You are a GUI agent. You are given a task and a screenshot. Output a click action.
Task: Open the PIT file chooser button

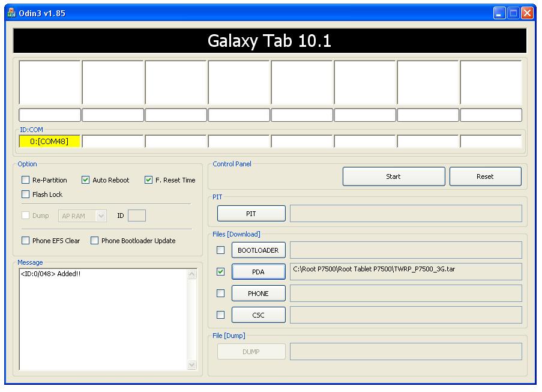coord(251,214)
